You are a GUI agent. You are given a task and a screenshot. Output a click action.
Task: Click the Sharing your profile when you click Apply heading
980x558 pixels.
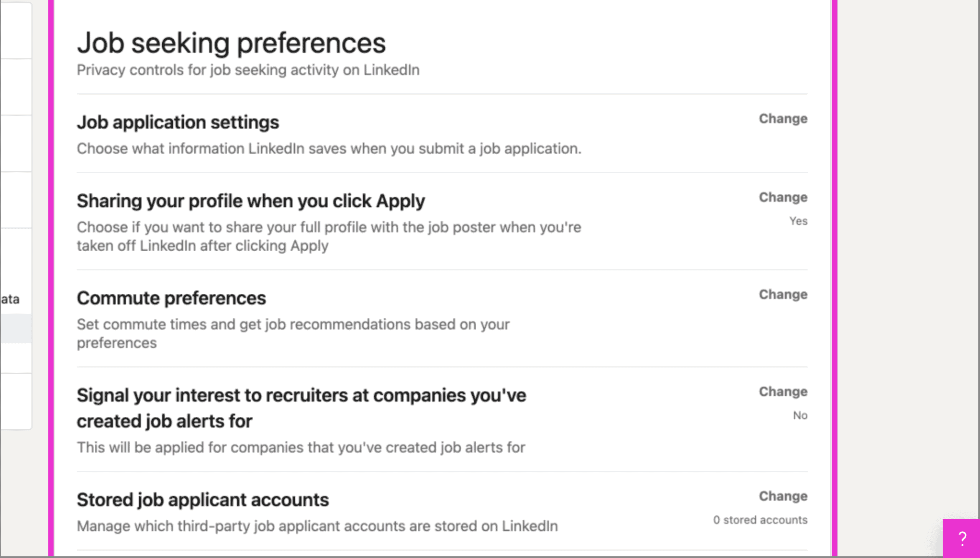click(251, 201)
